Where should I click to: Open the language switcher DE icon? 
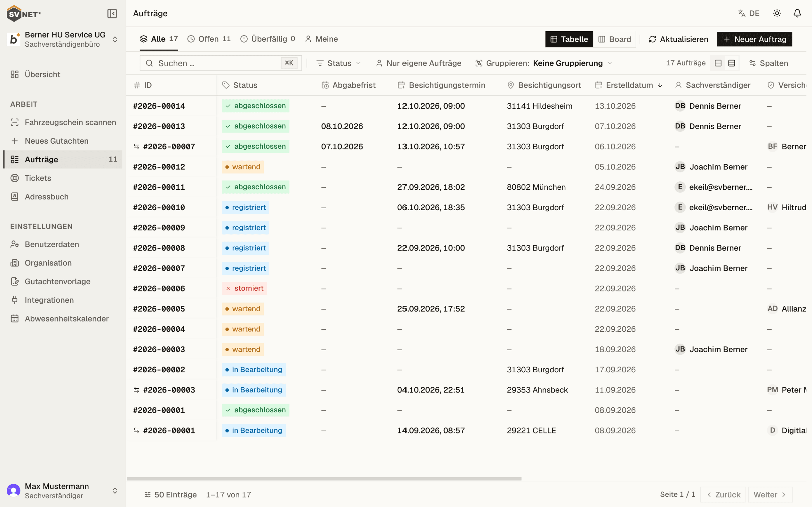coord(749,13)
